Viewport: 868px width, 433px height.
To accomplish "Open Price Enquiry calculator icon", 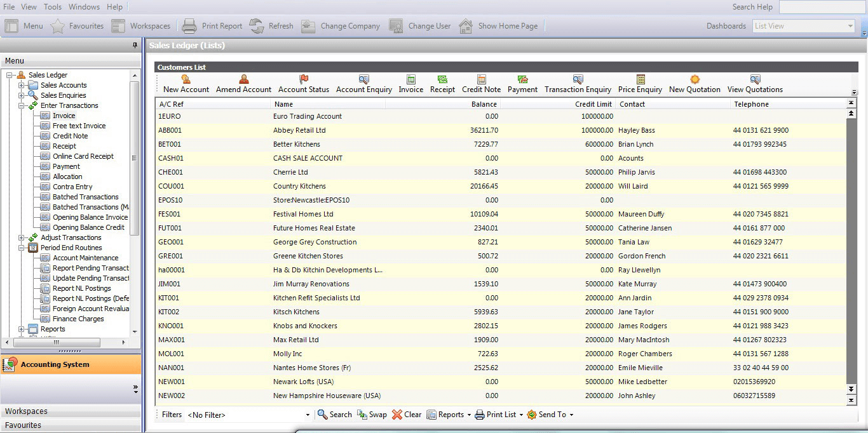I will (640, 79).
